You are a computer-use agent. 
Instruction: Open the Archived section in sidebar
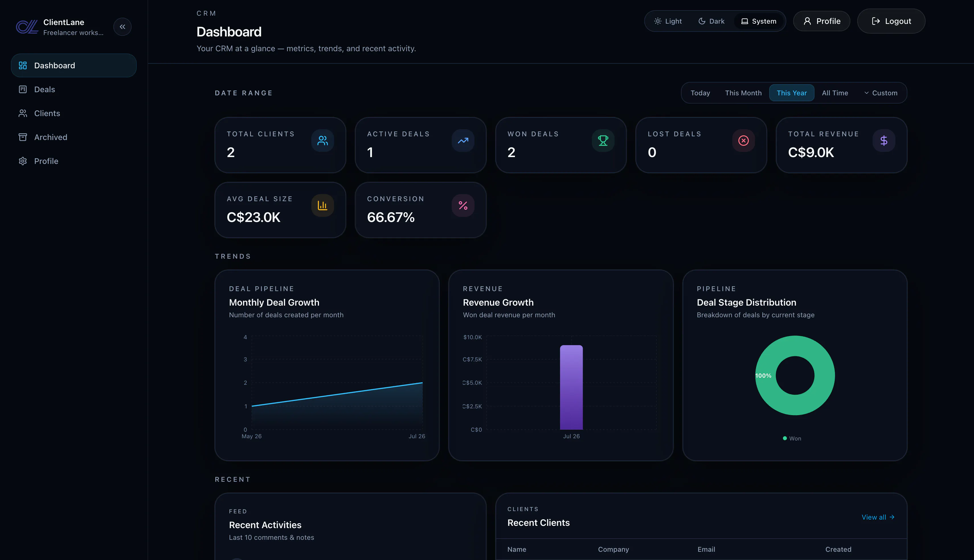pyautogui.click(x=73, y=137)
